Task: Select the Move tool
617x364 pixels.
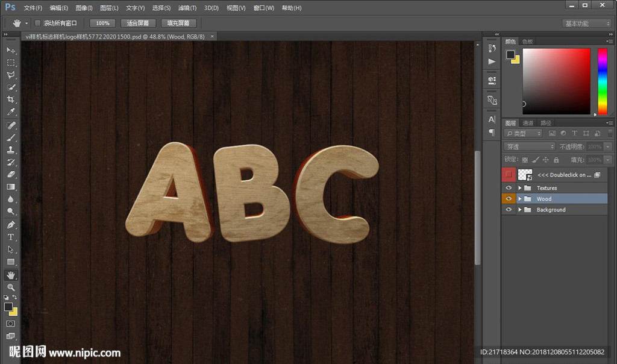Action: coord(11,51)
